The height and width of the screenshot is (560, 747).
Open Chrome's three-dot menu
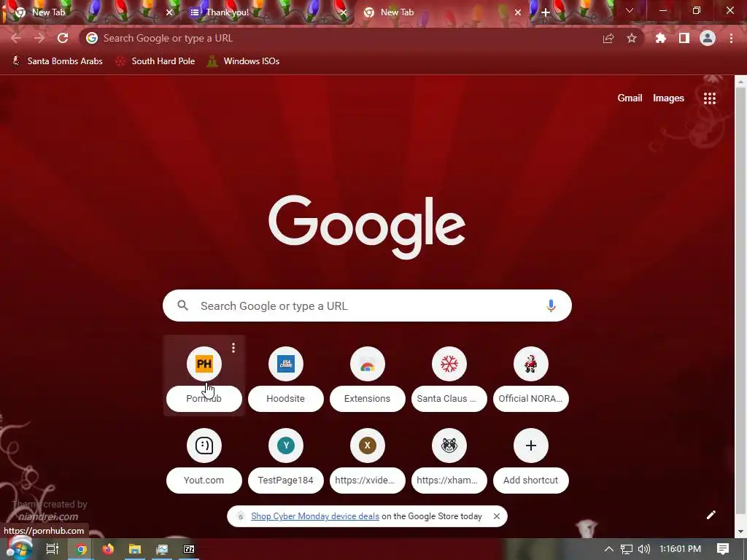pyautogui.click(x=731, y=38)
